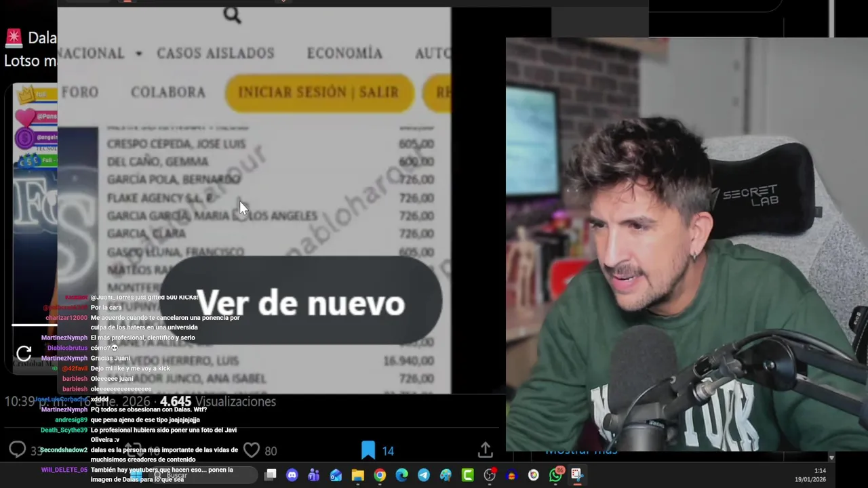This screenshot has width=868, height=488.
Task: Open Paint from the taskbar
Action: click(x=446, y=474)
